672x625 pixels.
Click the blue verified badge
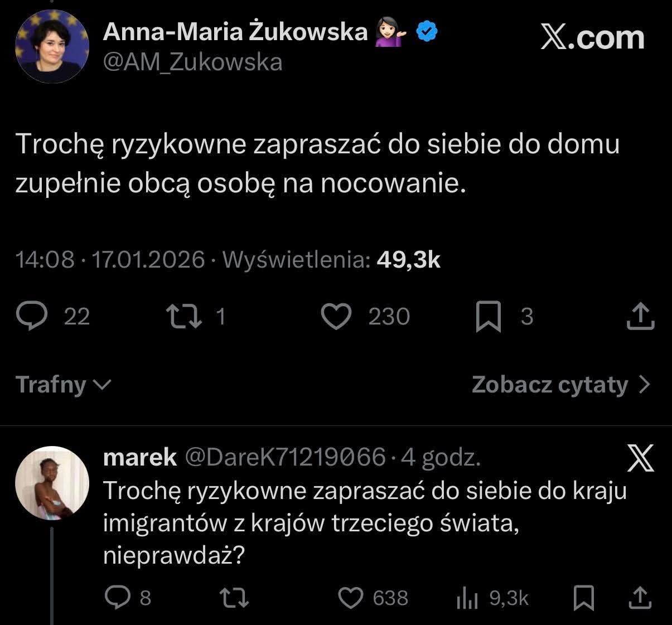(x=427, y=32)
